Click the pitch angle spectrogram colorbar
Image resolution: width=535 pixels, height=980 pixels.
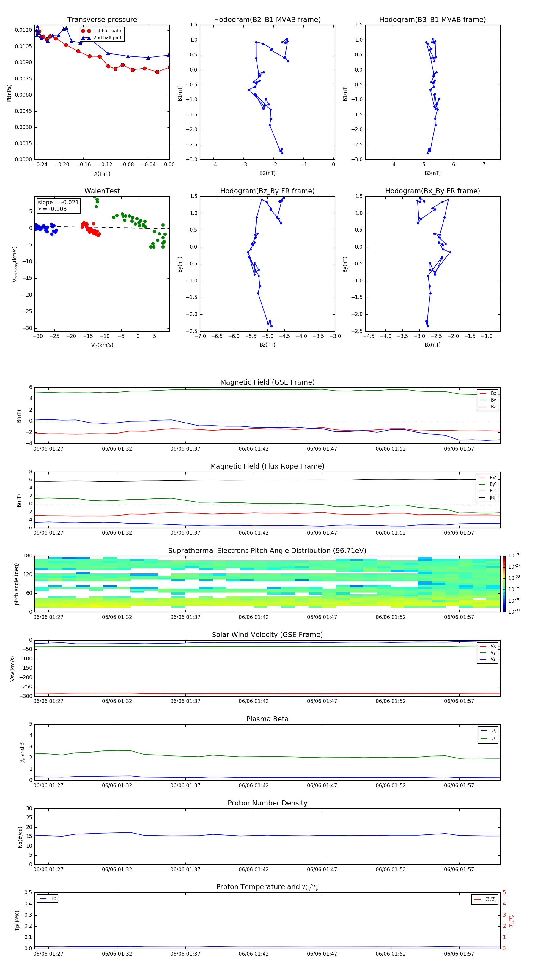point(504,584)
